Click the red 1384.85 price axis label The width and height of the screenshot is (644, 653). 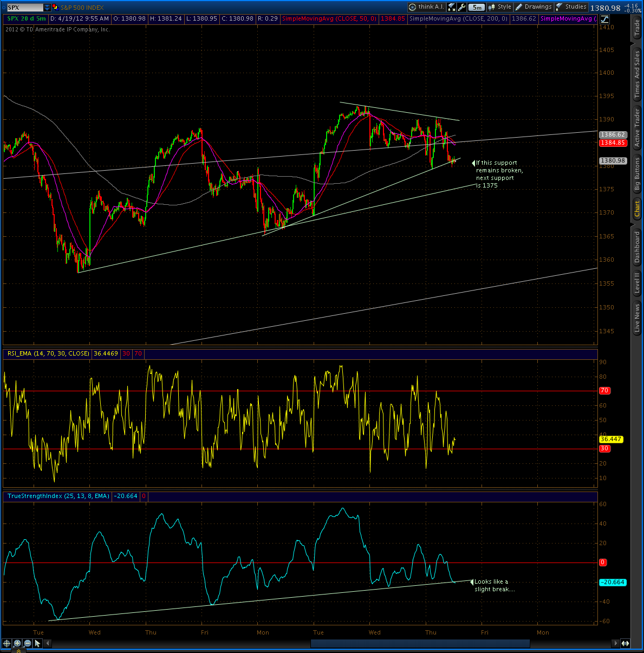pos(613,143)
